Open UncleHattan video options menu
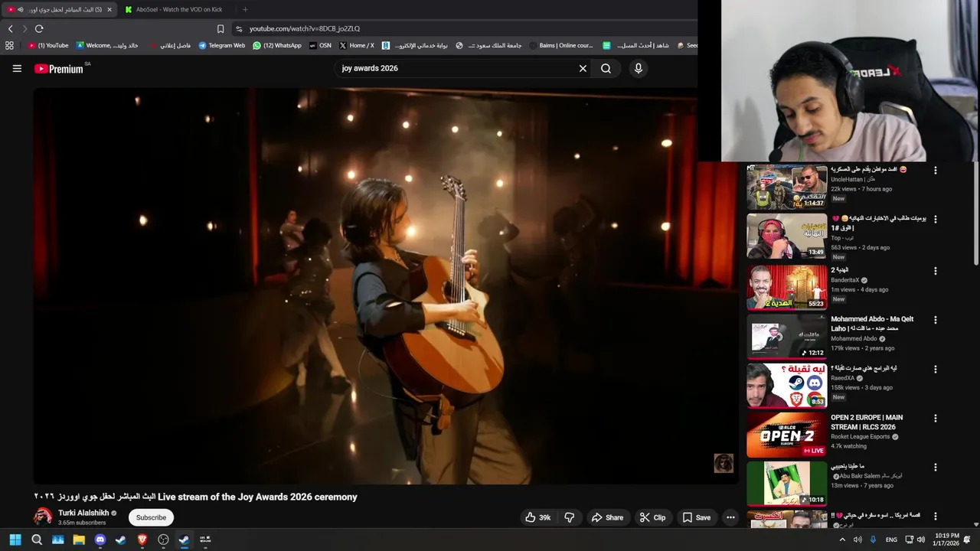This screenshot has height=551, width=980. coord(935,170)
